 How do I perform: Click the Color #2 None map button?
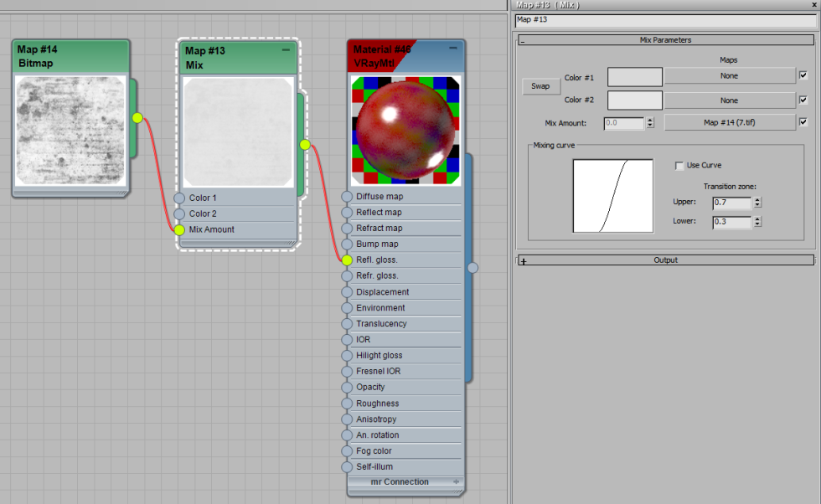pos(729,100)
